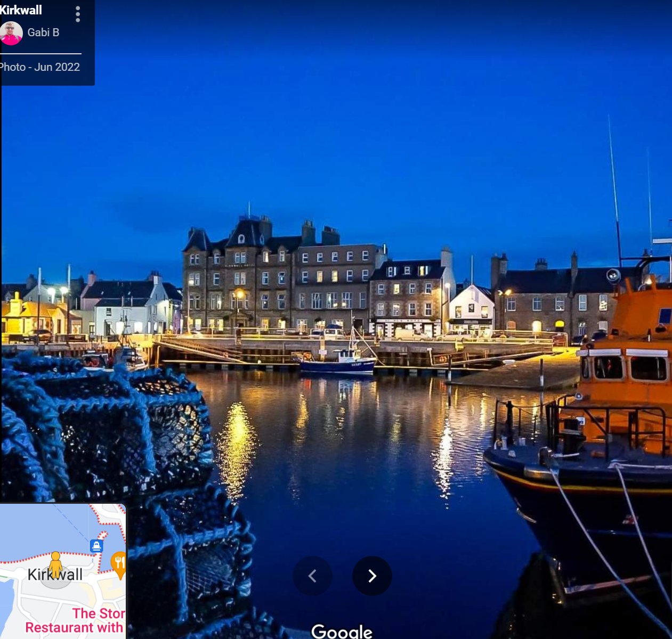Go to the next photo
Viewport: 672px width, 639px height.
[372, 576]
